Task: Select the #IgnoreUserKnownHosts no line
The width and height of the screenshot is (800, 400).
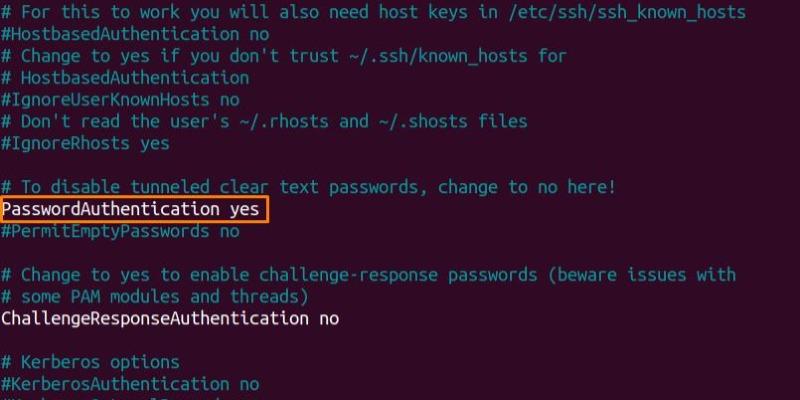Action: 120,99
